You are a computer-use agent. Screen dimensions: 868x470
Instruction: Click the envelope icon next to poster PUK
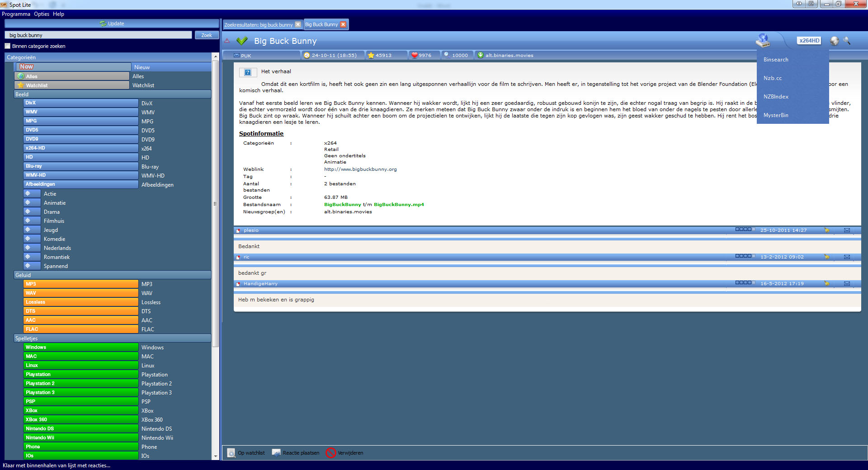click(x=236, y=55)
